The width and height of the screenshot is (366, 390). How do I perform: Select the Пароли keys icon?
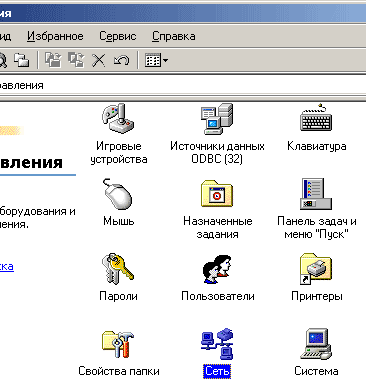(x=118, y=269)
